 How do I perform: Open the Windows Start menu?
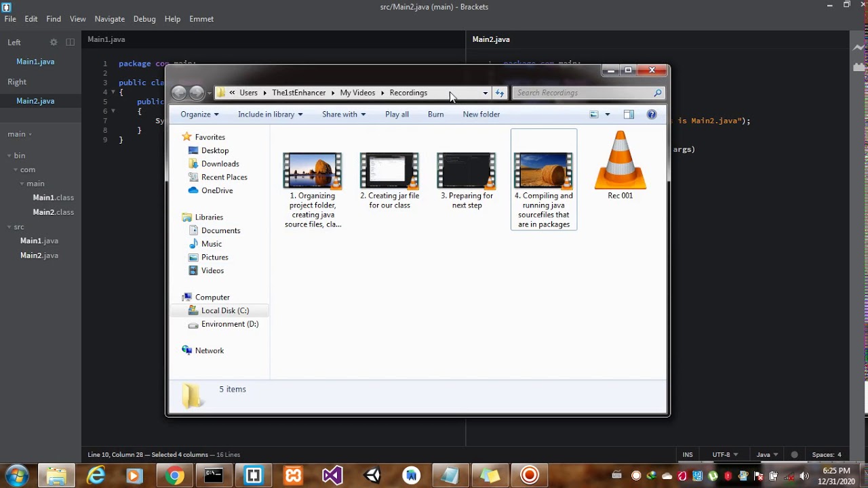point(17,475)
